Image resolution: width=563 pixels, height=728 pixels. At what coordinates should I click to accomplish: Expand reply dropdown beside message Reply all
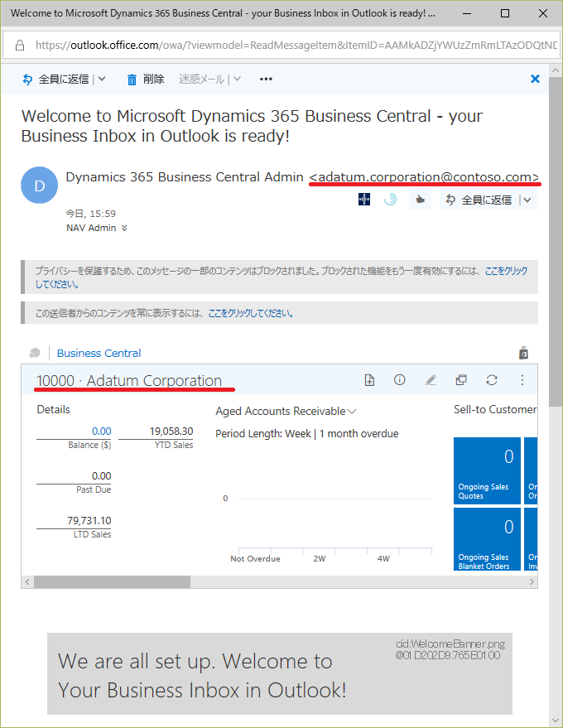coord(527,200)
